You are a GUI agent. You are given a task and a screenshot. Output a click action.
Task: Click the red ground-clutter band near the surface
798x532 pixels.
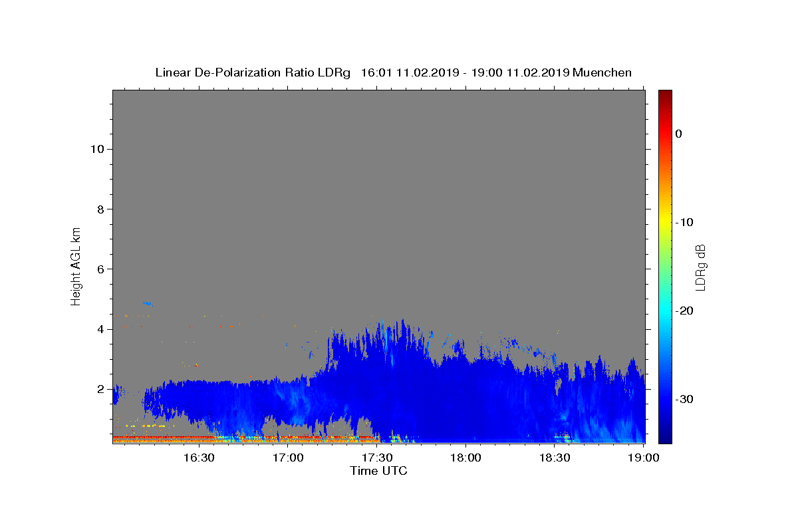(246, 438)
